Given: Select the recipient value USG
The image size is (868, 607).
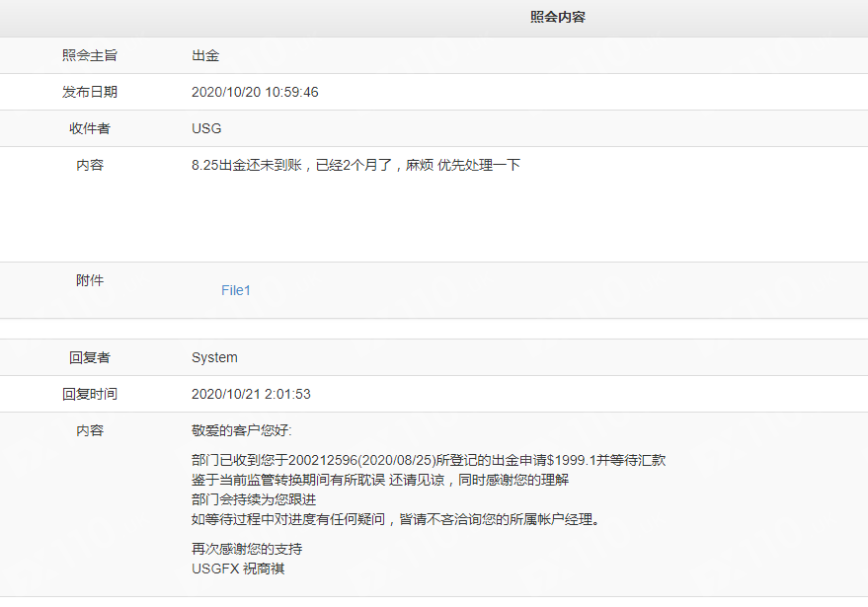Looking at the screenshot, I should 206,128.
